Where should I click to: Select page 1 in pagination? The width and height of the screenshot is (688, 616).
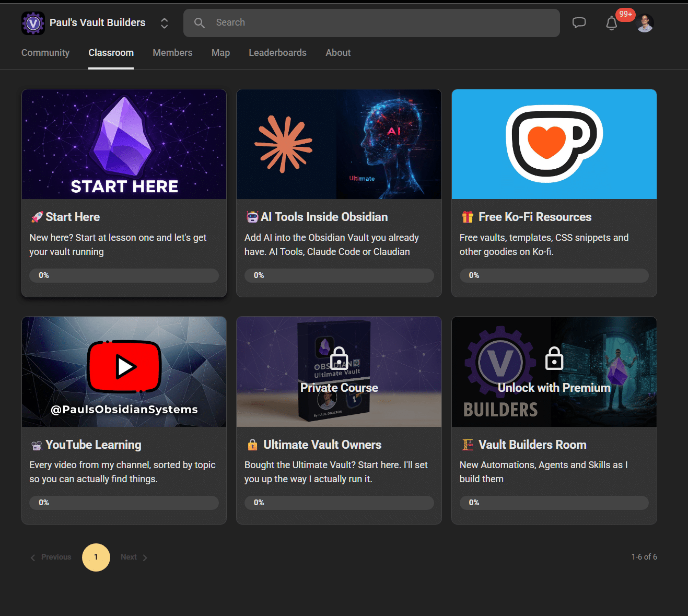tap(96, 557)
